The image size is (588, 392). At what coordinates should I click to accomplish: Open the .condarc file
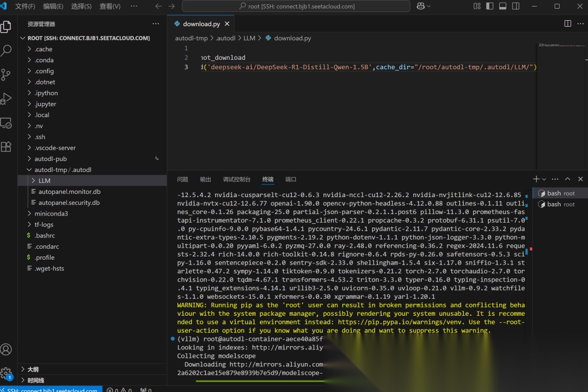coord(92,247)
